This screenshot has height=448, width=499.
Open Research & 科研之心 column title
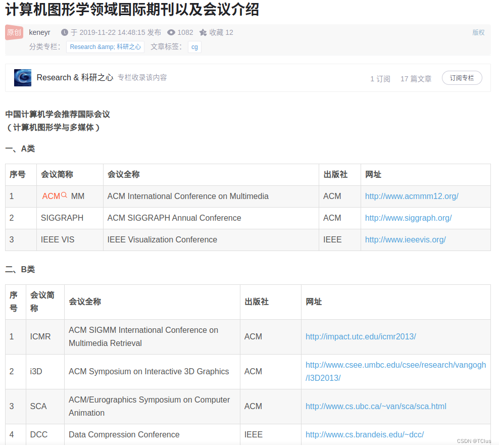(x=75, y=78)
